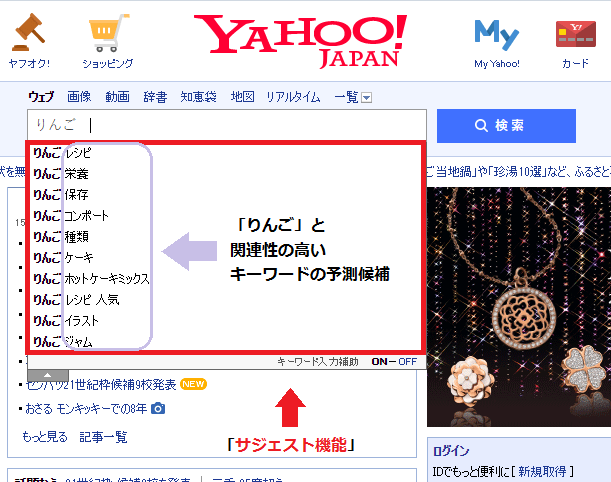Switch to the 動画 search tab

(x=117, y=96)
